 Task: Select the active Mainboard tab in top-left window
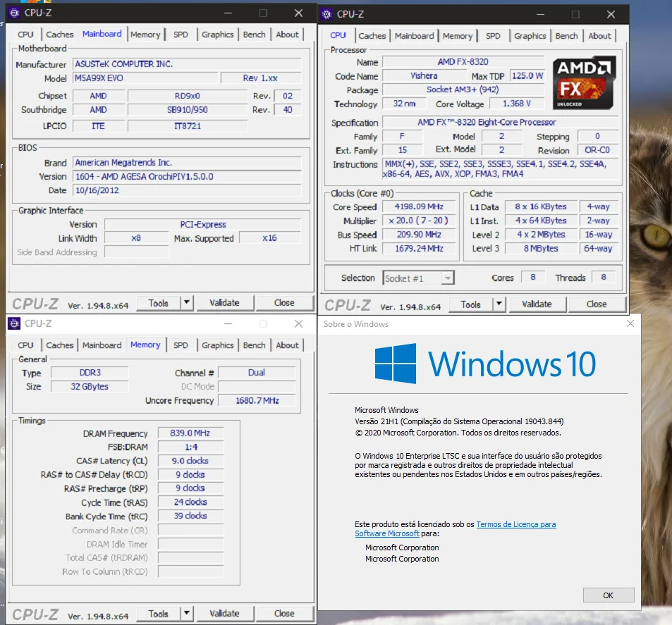click(102, 33)
